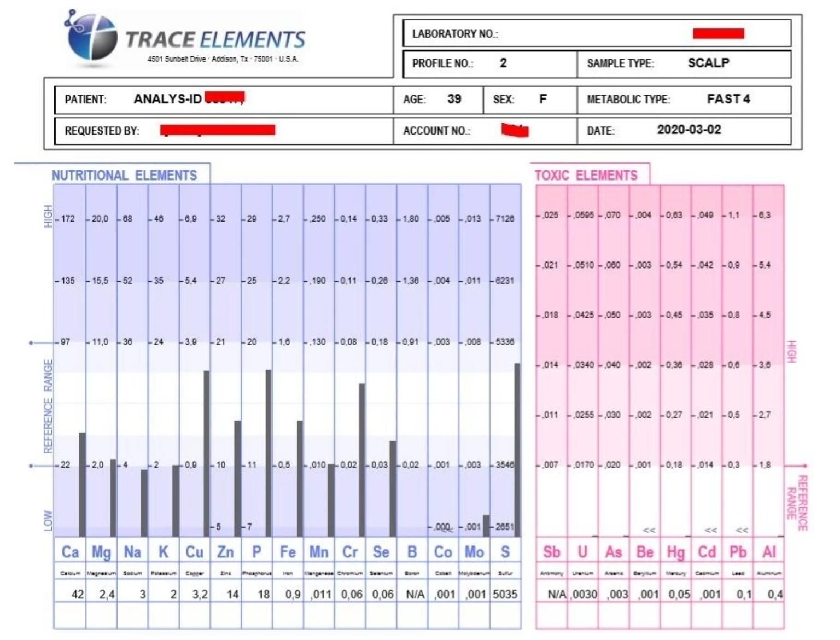Click the date 2020-03-02
840x640 pixels.
click(689, 130)
